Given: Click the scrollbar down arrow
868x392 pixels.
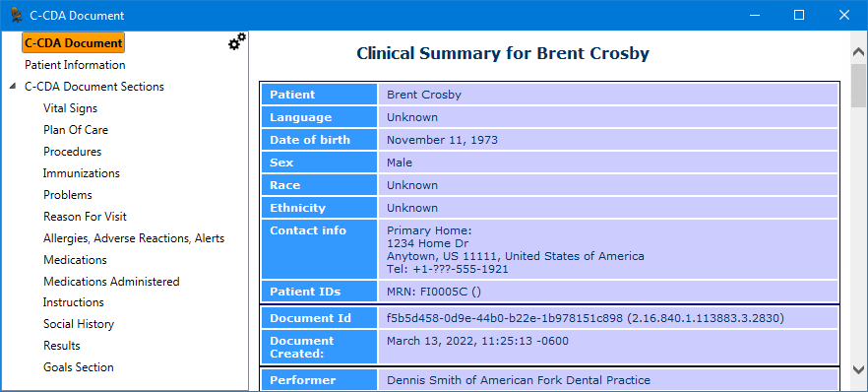Looking at the screenshot, I should 858,369.
